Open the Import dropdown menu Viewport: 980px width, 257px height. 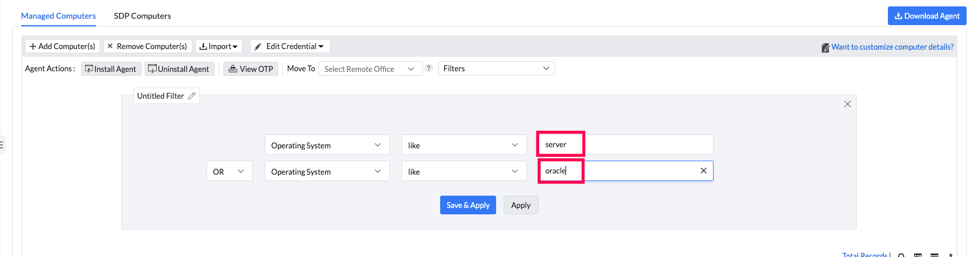[219, 46]
